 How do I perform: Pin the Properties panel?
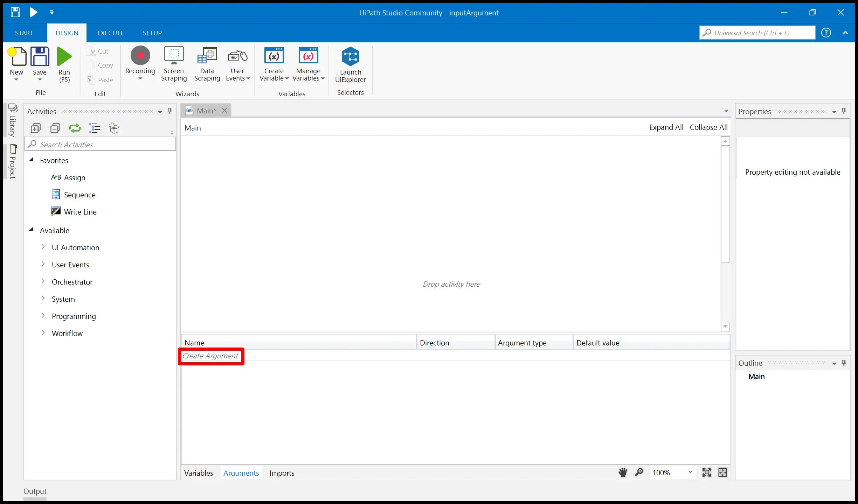(x=844, y=111)
